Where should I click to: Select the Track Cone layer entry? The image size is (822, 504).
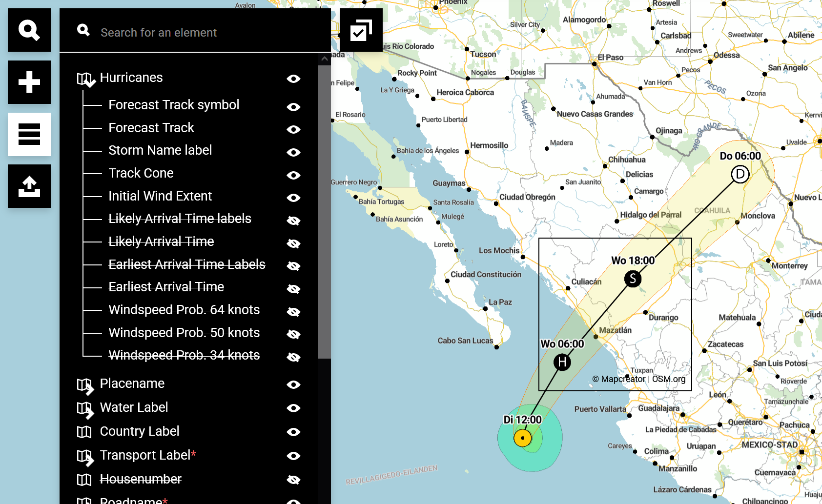click(x=141, y=173)
